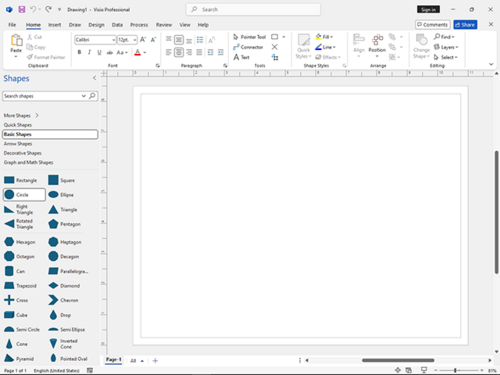Viewport: 500px width, 375px height.
Task: Open the font name dropdown
Action: click(114, 40)
